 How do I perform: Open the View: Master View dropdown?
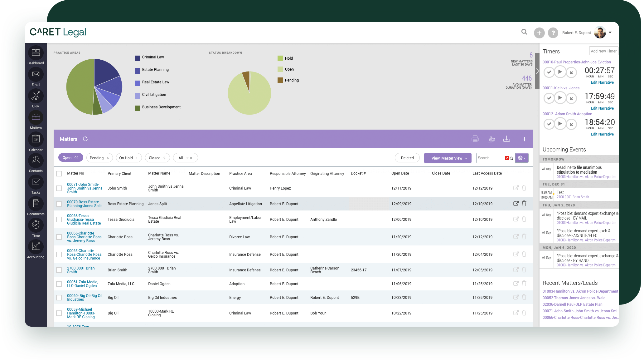(448, 158)
